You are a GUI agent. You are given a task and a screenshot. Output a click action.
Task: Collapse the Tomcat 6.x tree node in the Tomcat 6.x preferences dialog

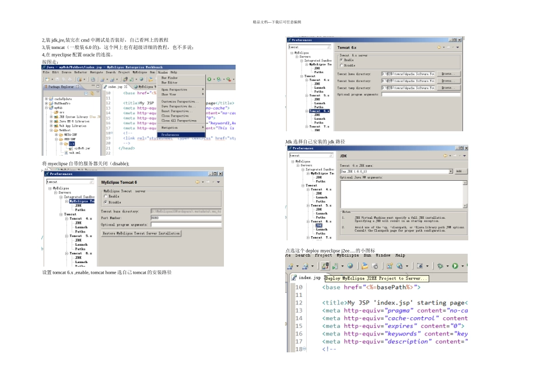[307, 111]
